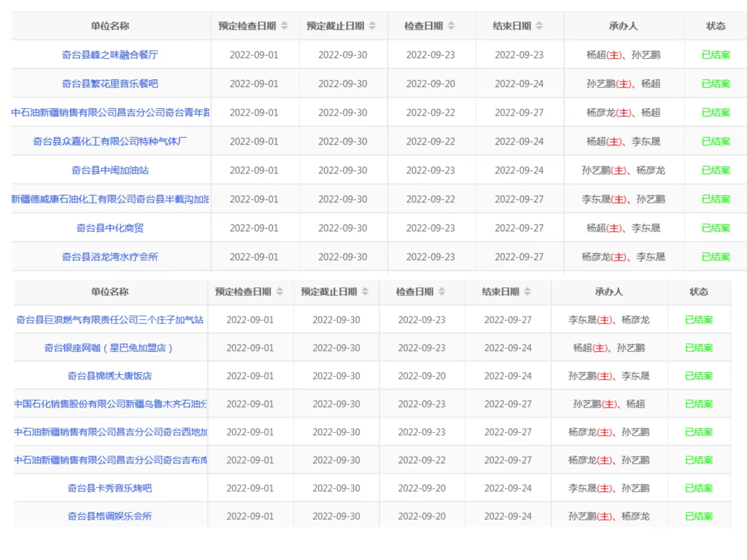This screenshot has width=747, height=560.
Task: Open 中石油新疆销售有限公司昌吉分公司奇台西地 link
Action: click(110, 432)
